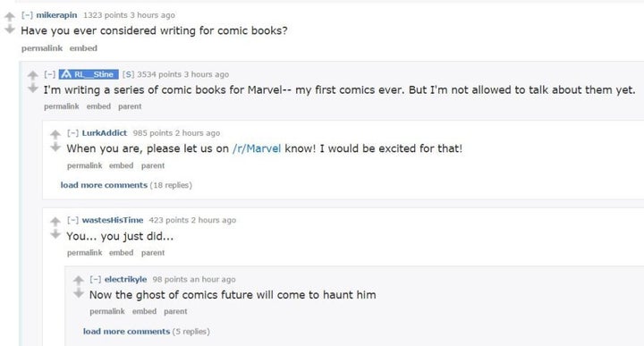The width and height of the screenshot is (644, 346).
Task: Upvote mikerapin's comic books question
Action: click(10, 16)
